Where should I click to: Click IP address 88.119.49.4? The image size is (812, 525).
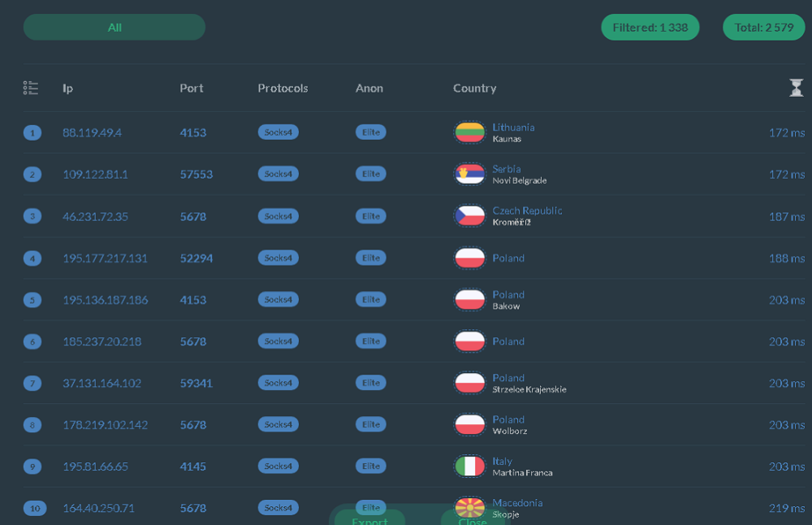click(x=92, y=132)
